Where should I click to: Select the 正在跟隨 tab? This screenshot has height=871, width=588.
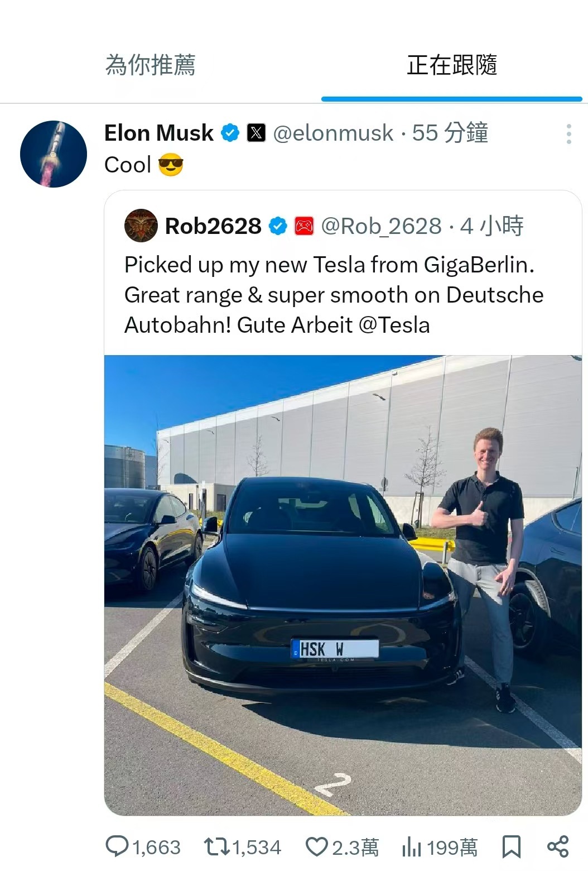[x=452, y=65]
